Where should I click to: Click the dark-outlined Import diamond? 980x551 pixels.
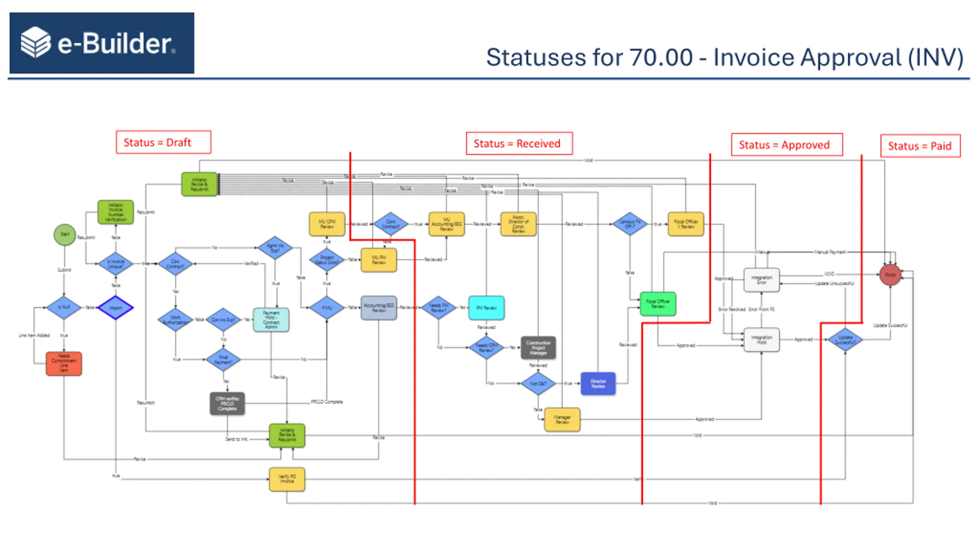116,308
